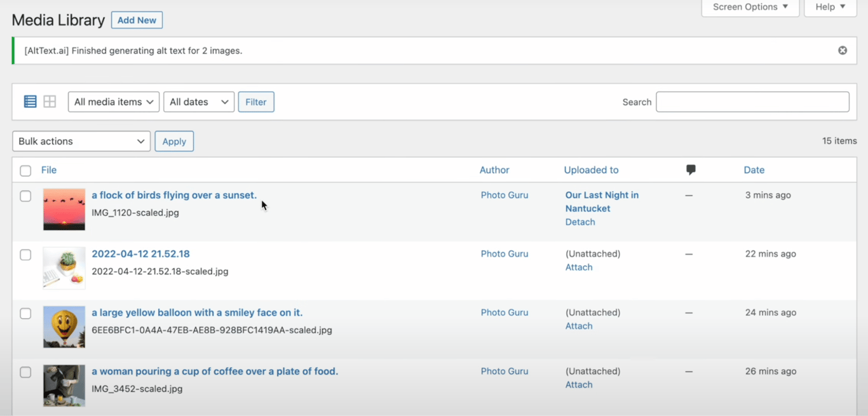Image resolution: width=868 pixels, height=416 pixels.
Task: Dismiss the AltText.ai notification
Action: click(x=842, y=50)
